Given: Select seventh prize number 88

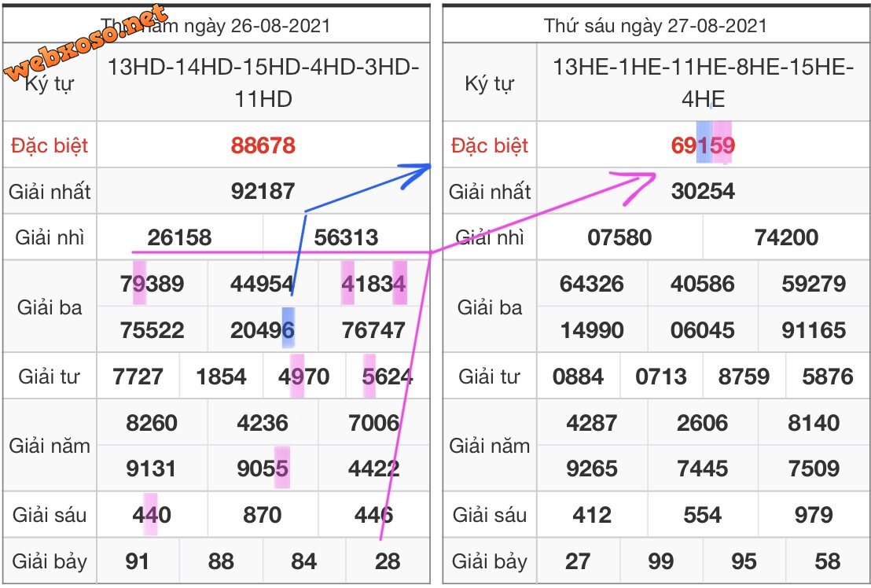Looking at the screenshot, I should 221,561.
